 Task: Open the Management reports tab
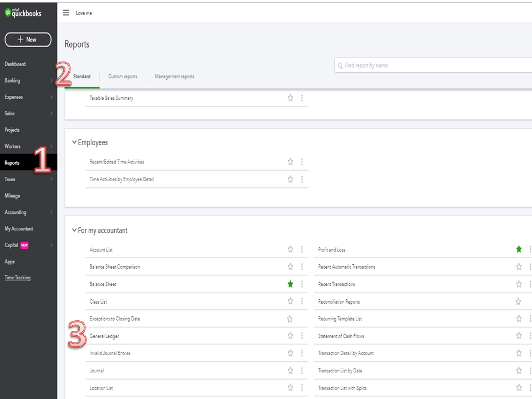pyautogui.click(x=175, y=76)
